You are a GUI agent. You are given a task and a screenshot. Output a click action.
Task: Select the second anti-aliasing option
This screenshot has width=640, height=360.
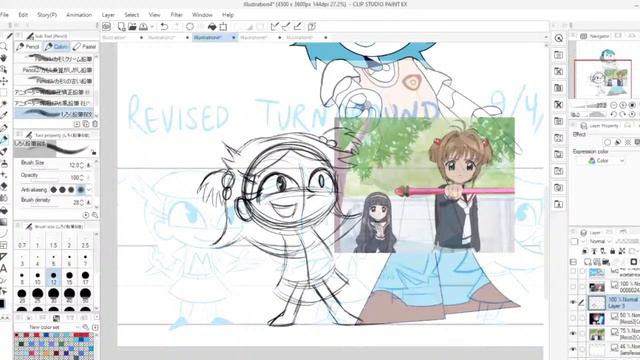[x=62, y=189]
